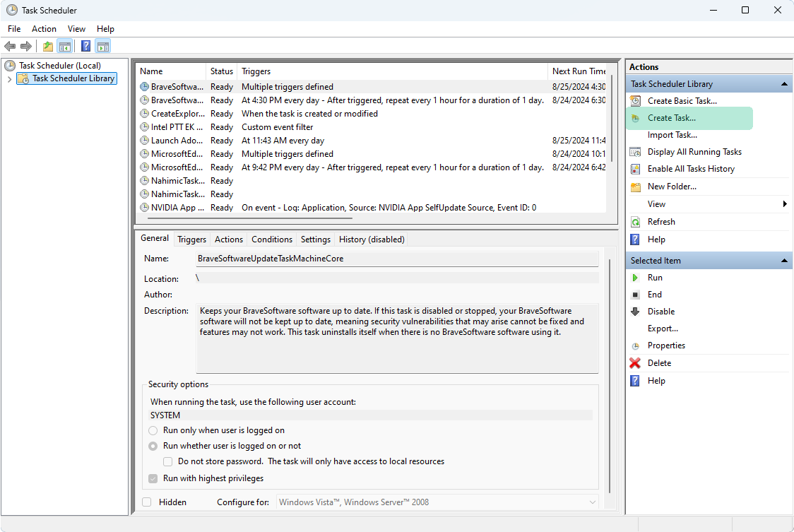This screenshot has width=794, height=532.
Task: Select Run only when user is logged on
Action: pyautogui.click(x=153, y=430)
